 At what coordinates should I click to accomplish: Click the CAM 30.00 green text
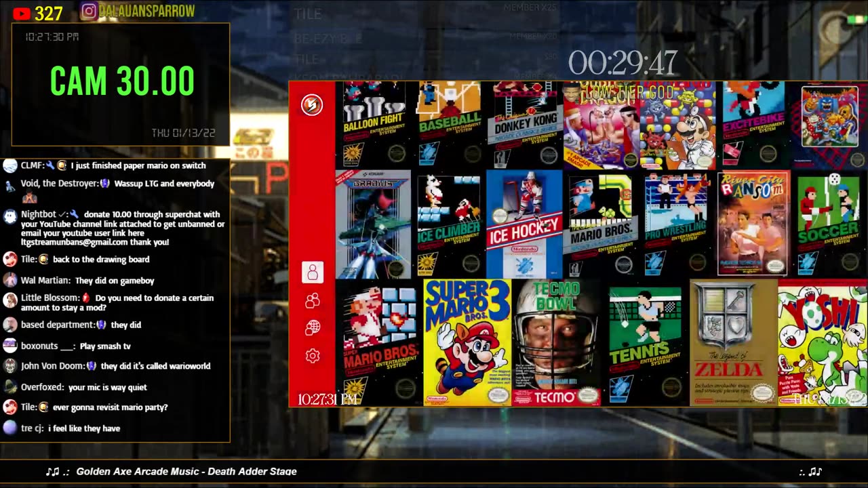coord(122,82)
